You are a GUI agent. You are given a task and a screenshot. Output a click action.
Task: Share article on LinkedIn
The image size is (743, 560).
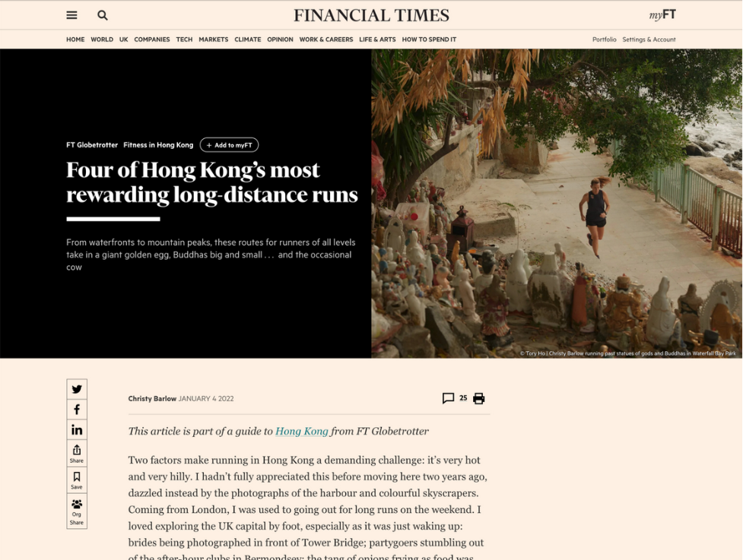tap(77, 430)
